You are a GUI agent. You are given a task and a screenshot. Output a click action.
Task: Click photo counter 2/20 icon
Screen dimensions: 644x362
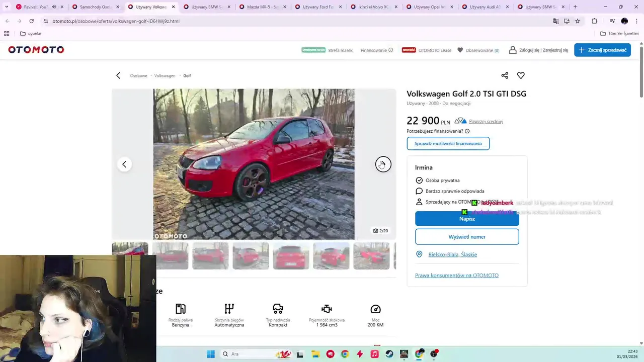pyautogui.click(x=380, y=231)
